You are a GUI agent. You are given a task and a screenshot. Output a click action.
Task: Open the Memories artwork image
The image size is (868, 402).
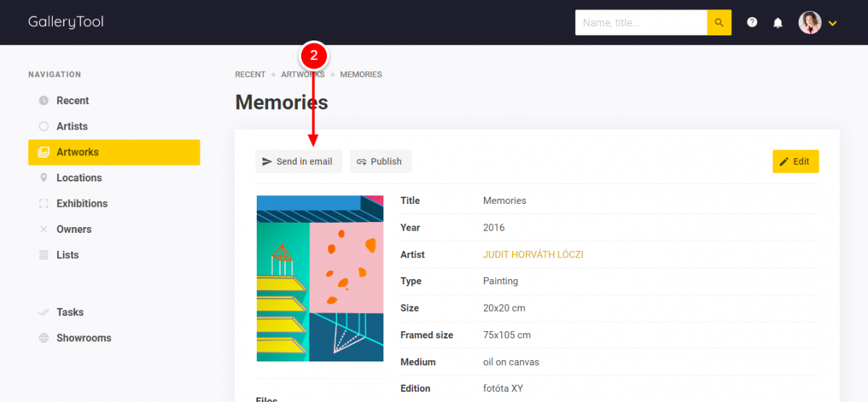coord(320,278)
